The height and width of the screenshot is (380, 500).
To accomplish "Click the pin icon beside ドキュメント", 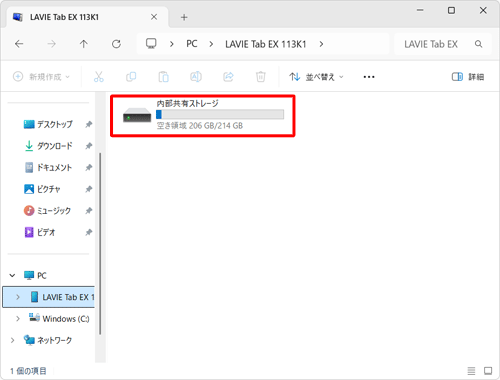I will click(88, 168).
